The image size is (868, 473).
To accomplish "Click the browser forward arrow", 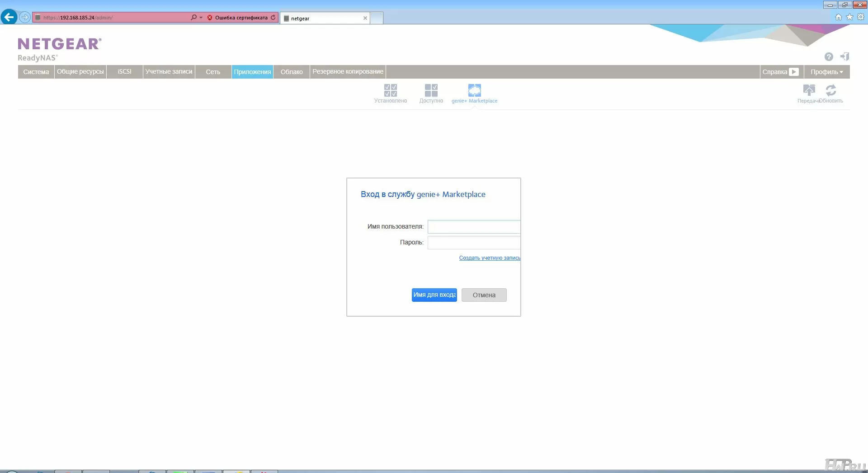I will [25, 17].
